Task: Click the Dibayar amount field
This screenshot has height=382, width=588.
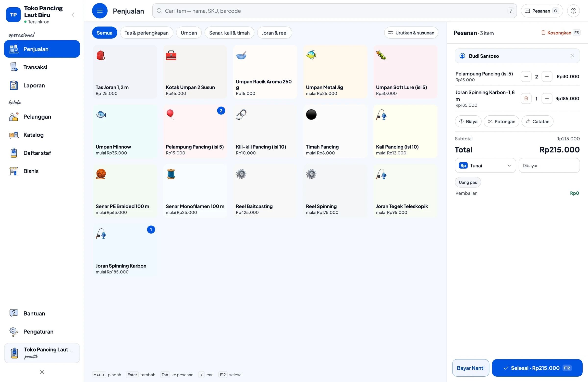Action: click(x=549, y=166)
